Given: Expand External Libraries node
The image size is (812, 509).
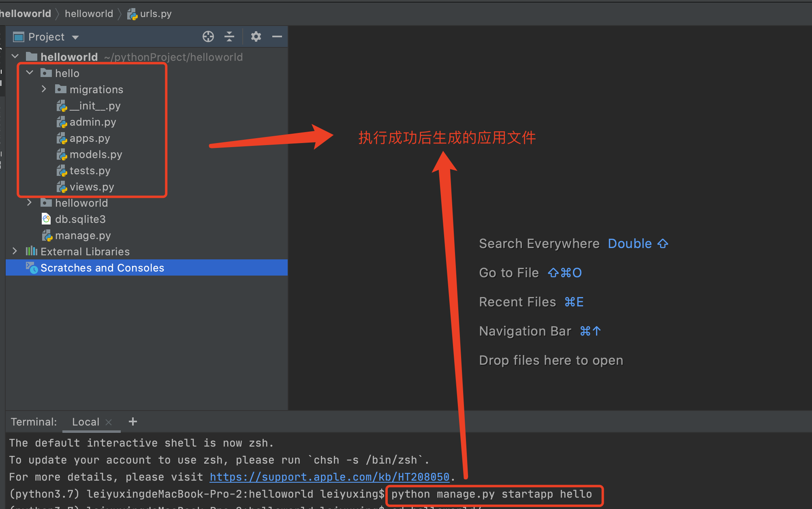Looking at the screenshot, I should point(15,251).
